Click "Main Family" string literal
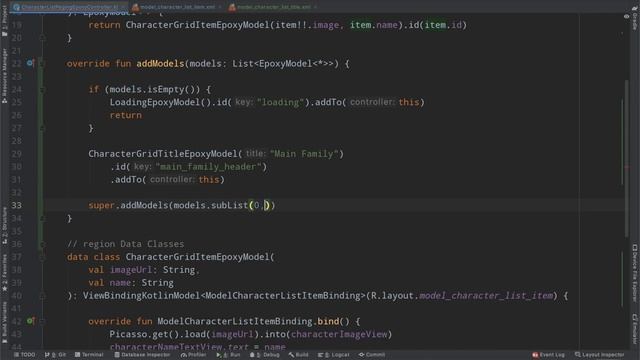The width and height of the screenshot is (640, 360). tap(304, 154)
